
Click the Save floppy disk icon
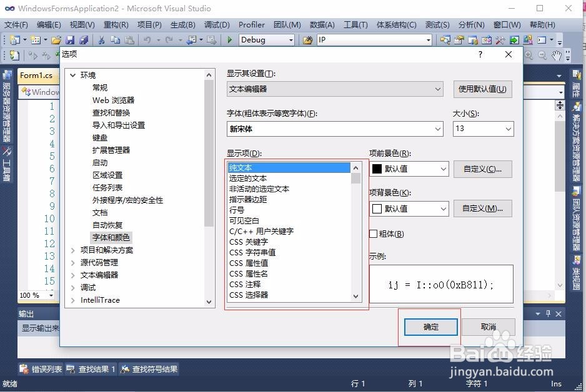coord(70,39)
